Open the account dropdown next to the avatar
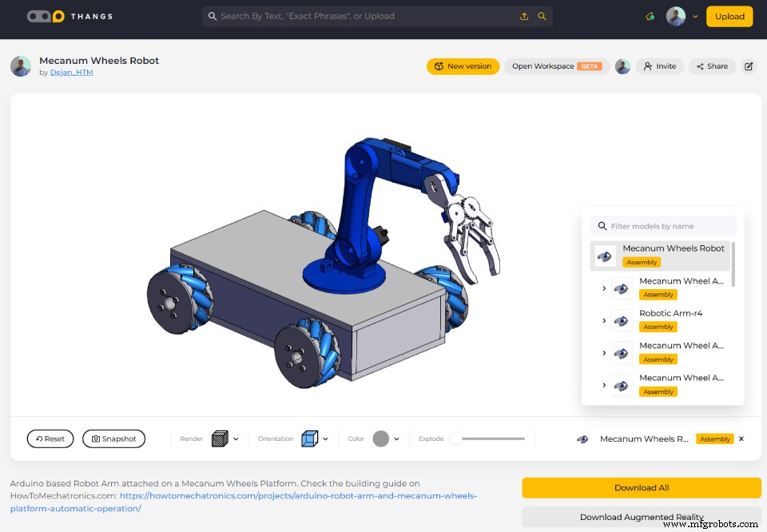Image resolution: width=767 pixels, height=532 pixels. (694, 16)
